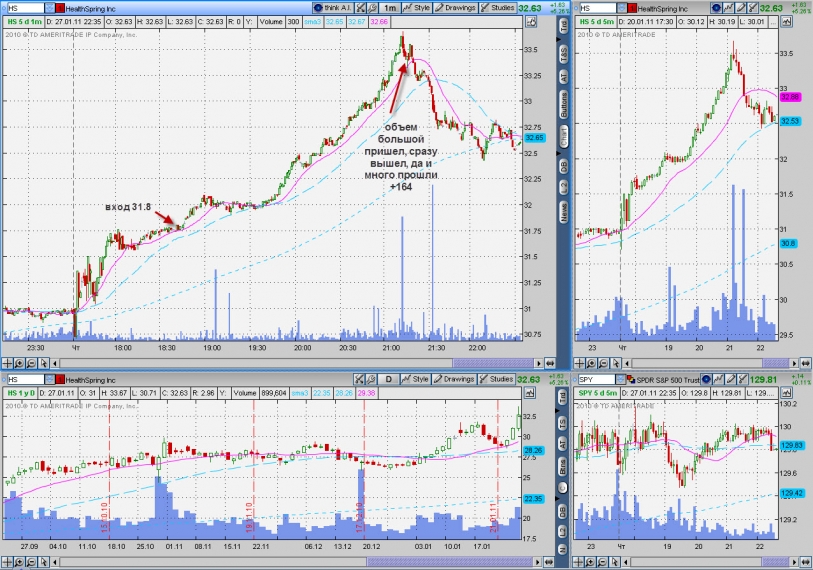This screenshot has width=813, height=570.
Task: Open Studies menu in bottom-left daily chart
Action: tap(497, 379)
